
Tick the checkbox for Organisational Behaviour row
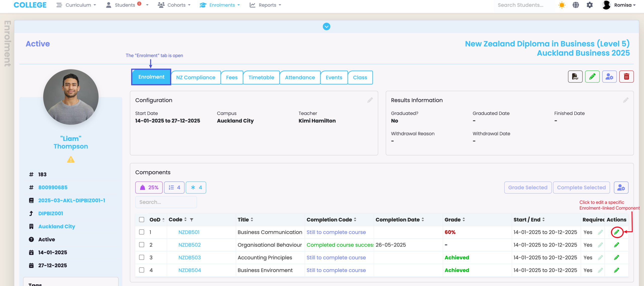(142, 245)
